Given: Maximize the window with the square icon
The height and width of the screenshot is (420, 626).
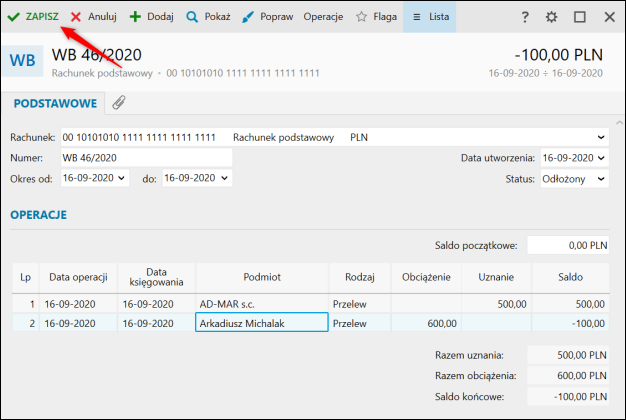Looking at the screenshot, I should click(x=580, y=17).
